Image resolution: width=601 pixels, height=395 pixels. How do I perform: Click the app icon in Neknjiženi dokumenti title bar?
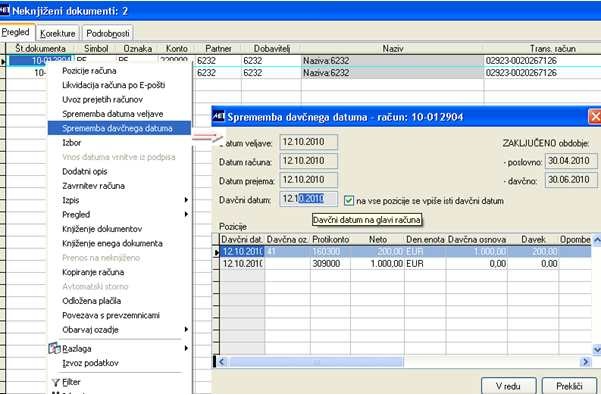4,10
